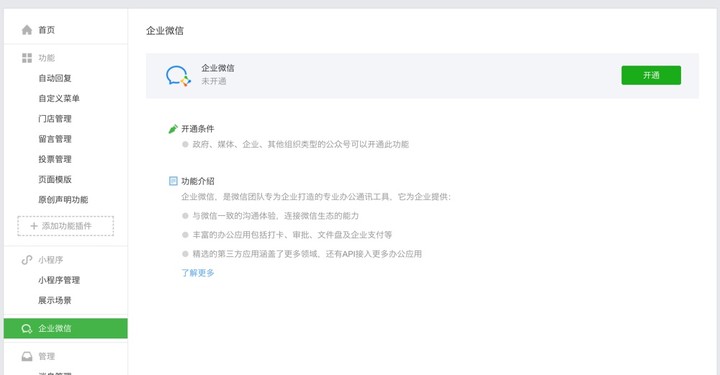The image size is (720, 375).
Task: Click the sentence 企业微信，是微信团队专为企业打造
Action: coord(316,196)
